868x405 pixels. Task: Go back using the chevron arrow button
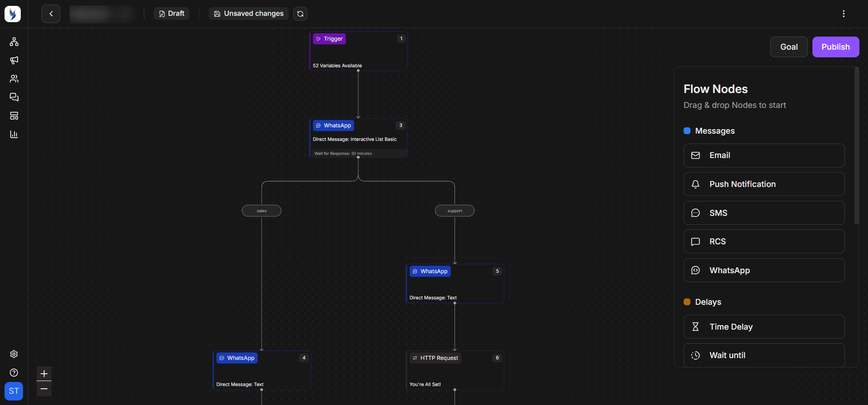coord(51,14)
